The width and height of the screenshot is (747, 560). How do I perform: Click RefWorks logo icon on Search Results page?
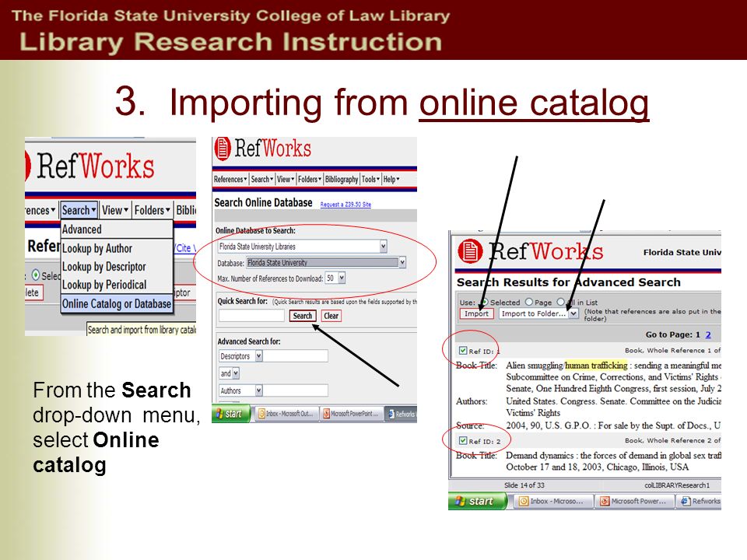[470, 251]
